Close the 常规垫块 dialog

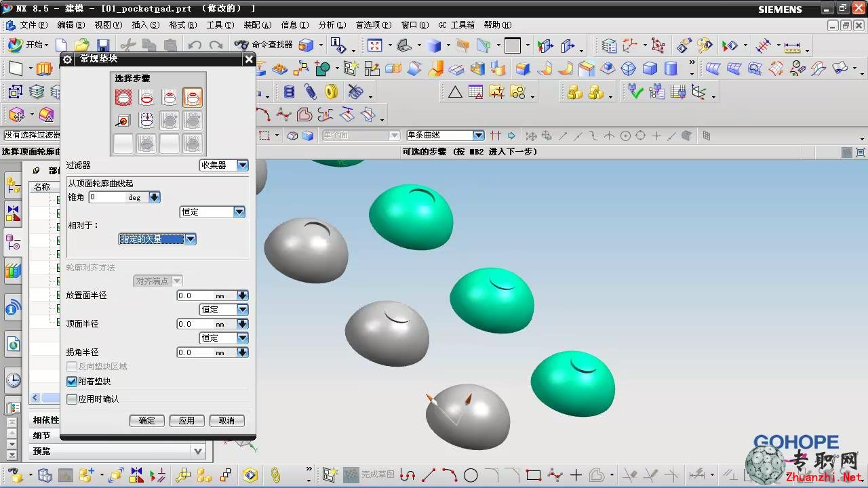coord(249,59)
